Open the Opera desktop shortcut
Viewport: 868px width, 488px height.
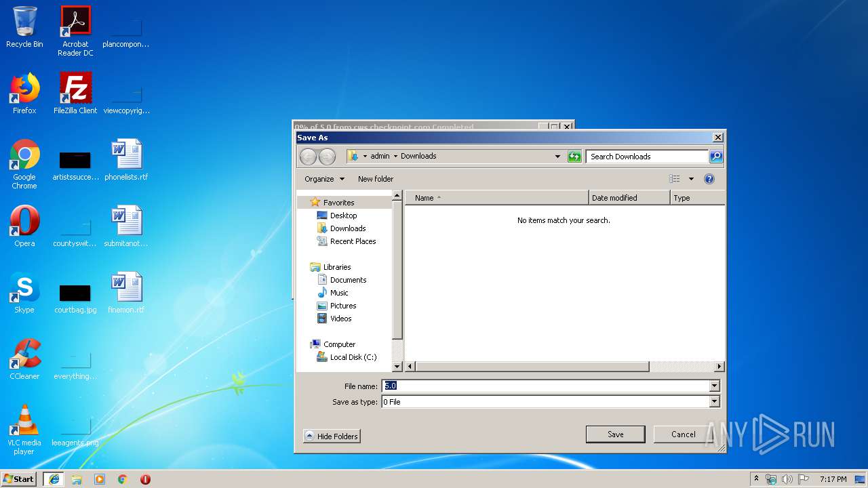[24, 226]
